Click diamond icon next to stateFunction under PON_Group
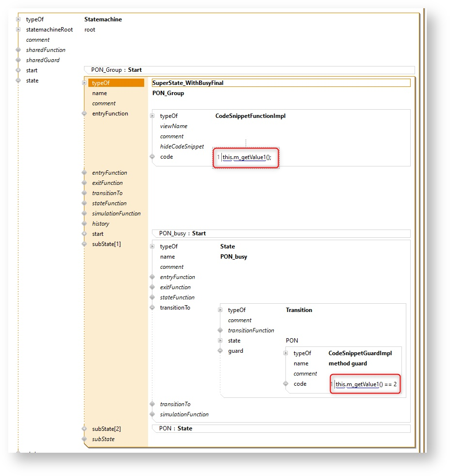 (x=84, y=203)
